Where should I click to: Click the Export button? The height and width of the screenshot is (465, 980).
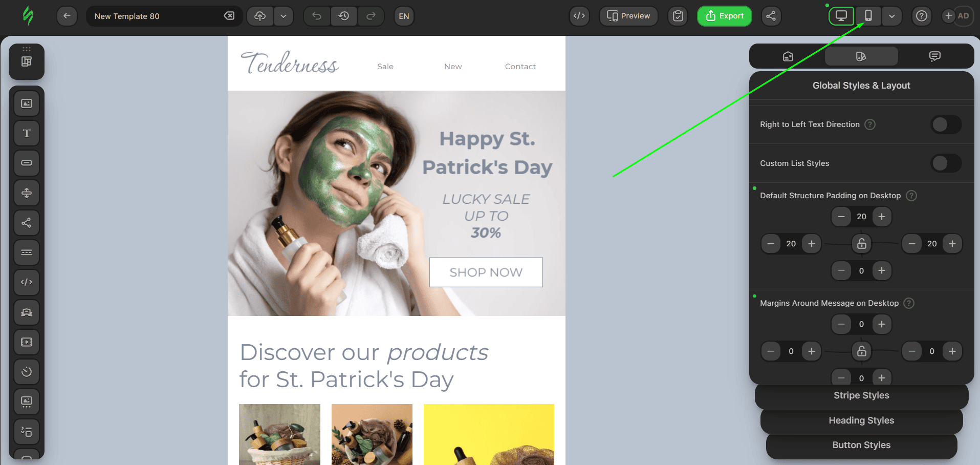(724, 16)
